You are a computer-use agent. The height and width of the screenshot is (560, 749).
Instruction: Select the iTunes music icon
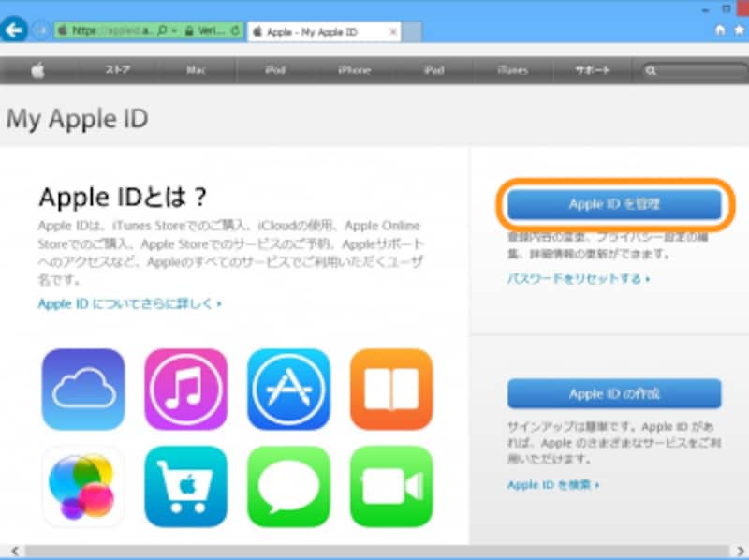185,389
